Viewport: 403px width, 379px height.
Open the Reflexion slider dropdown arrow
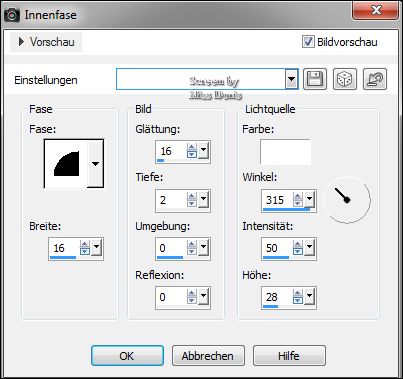point(203,296)
